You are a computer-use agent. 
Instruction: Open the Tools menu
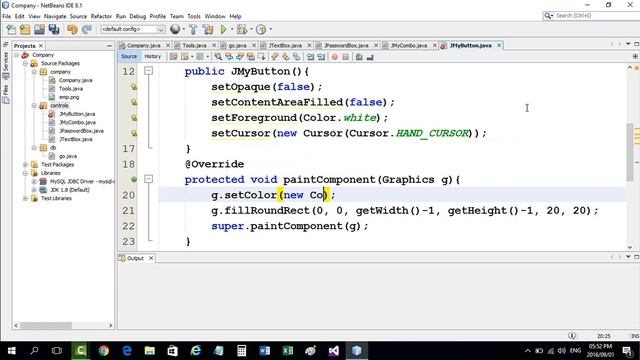pyautogui.click(x=194, y=16)
